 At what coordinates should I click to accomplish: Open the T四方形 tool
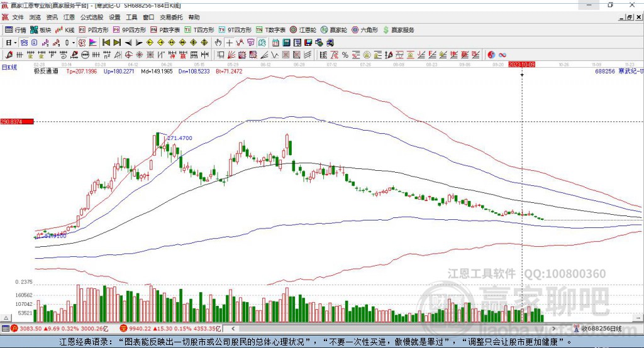pos(199,30)
